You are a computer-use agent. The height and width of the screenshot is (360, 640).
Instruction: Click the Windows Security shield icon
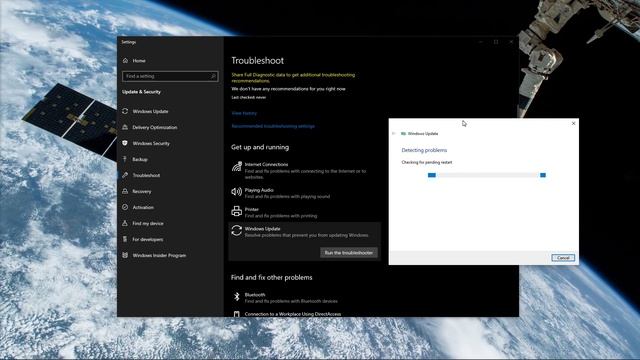[x=125, y=143]
